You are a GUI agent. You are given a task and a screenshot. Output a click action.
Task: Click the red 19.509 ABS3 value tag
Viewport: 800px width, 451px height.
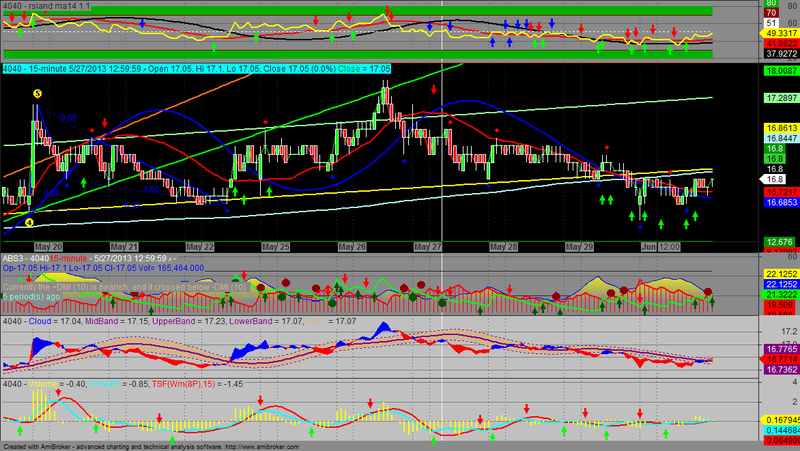click(779, 305)
